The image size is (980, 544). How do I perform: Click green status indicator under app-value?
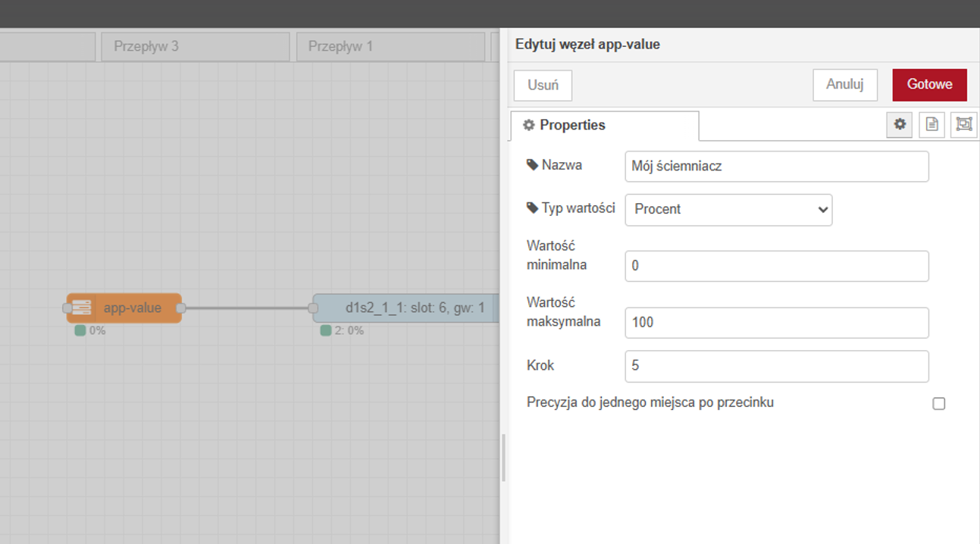80,330
